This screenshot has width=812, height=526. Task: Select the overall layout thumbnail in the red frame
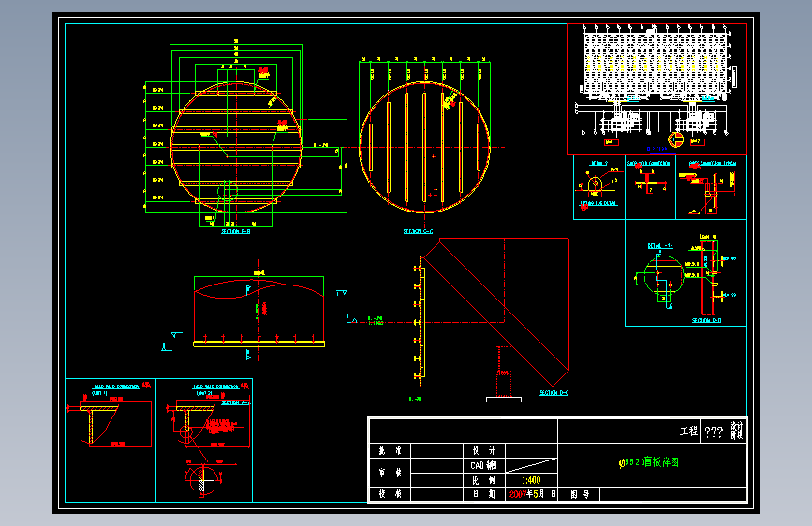657,89
